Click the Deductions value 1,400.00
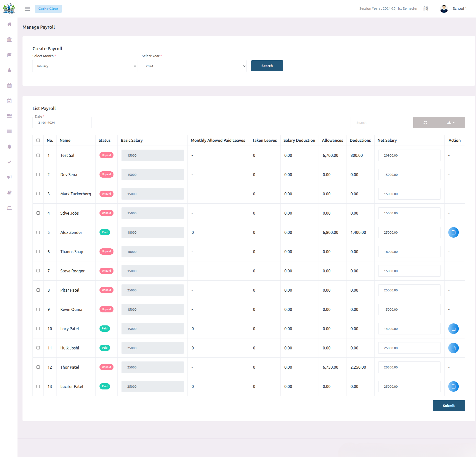This screenshot has width=476, height=457. click(x=358, y=232)
